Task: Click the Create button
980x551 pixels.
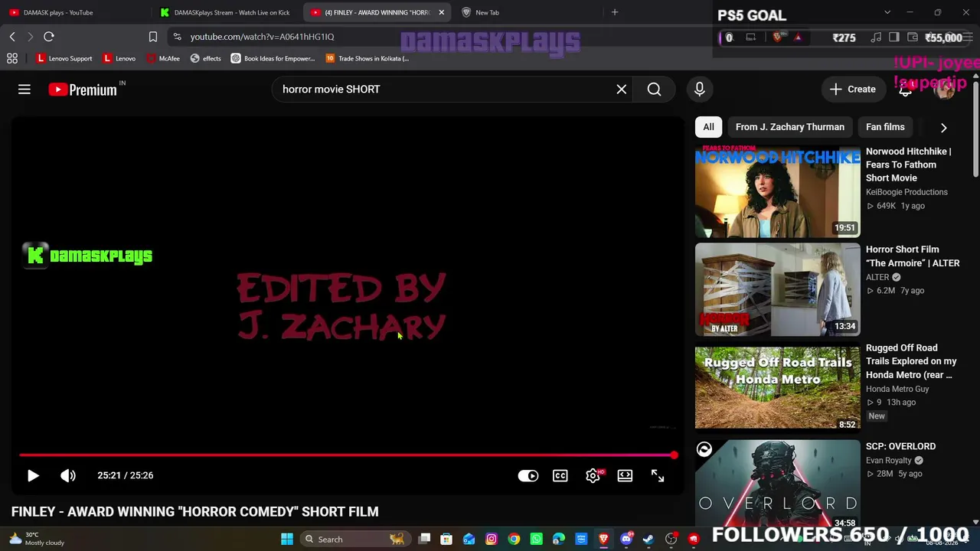Action: (x=852, y=90)
